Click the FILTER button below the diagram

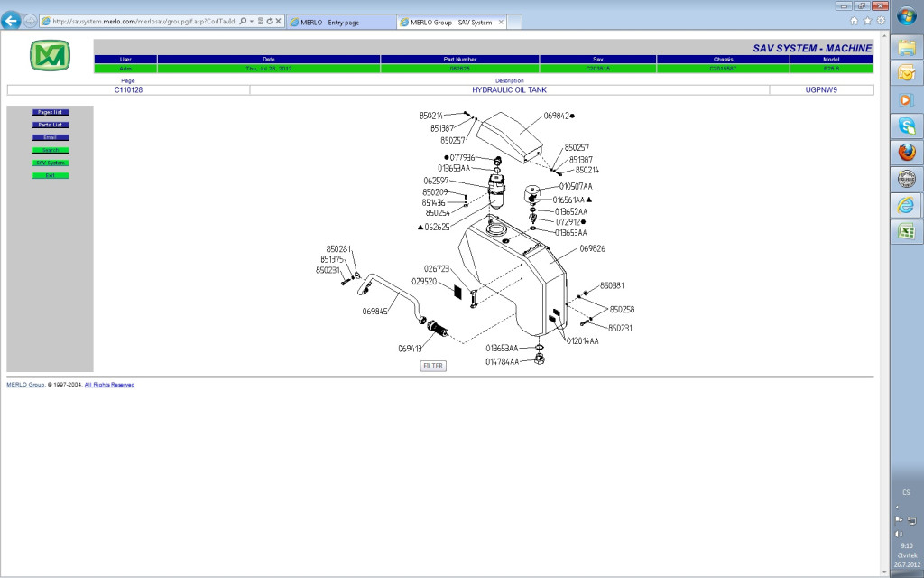click(433, 367)
